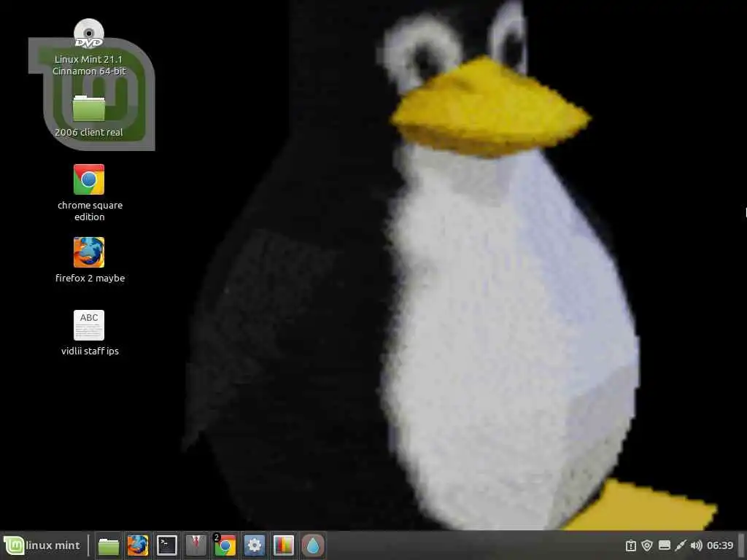
Task: Open the calendar from the 06:39 clock
Action: (x=720, y=545)
